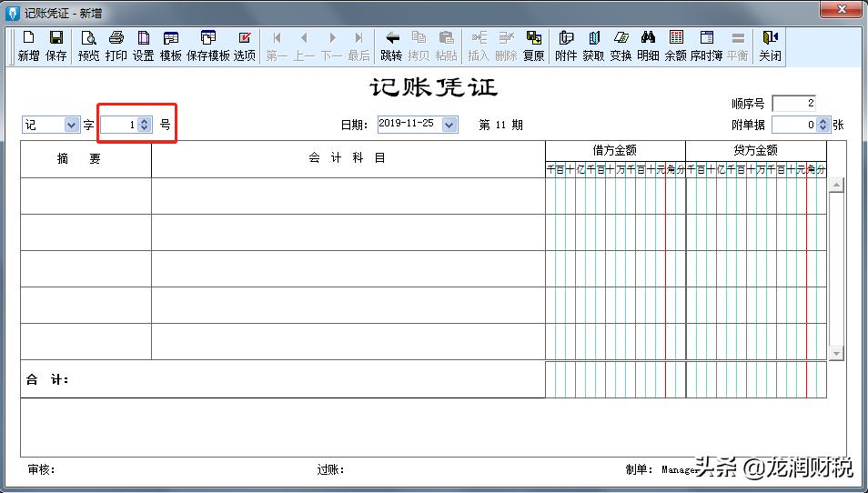Open 选项 options icon

pyautogui.click(x=244, y=45)
